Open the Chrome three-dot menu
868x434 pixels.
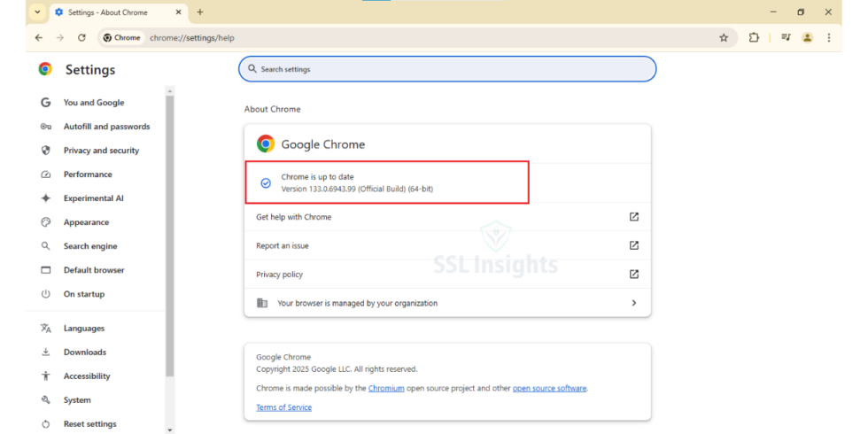[x=829, y=38]
